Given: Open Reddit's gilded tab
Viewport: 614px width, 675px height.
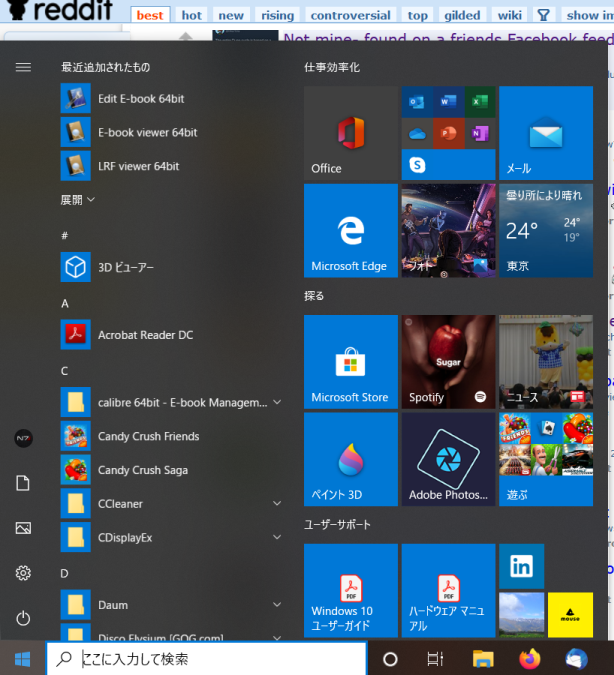Looking at the screenshot, I should pos(462,15).
